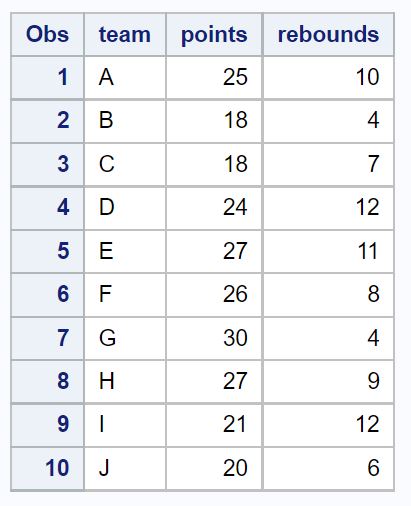Select team cell containing E
The height and width of the screenshot is (506, 411).
(125, 251)
